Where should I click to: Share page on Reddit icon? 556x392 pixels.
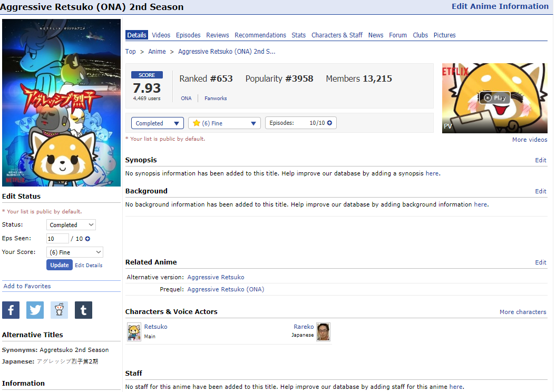(59, 310)
